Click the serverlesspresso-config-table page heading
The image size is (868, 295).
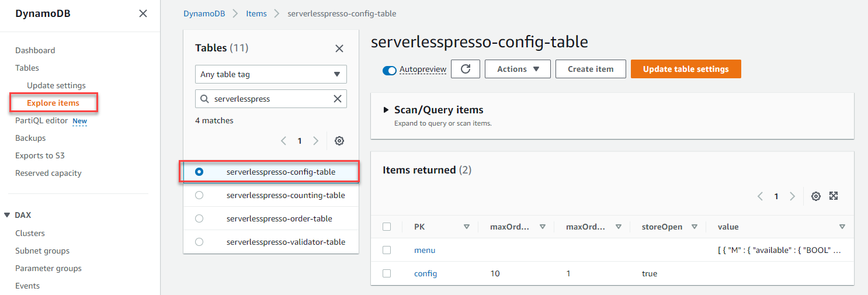pos(479,42)
